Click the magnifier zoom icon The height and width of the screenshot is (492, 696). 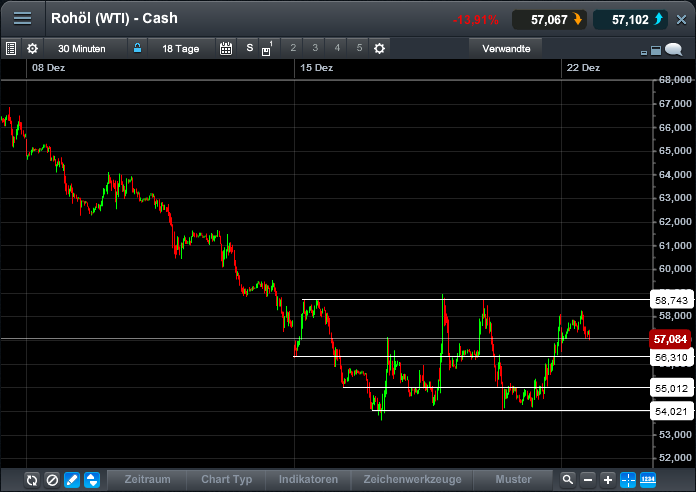pos(568,480)
